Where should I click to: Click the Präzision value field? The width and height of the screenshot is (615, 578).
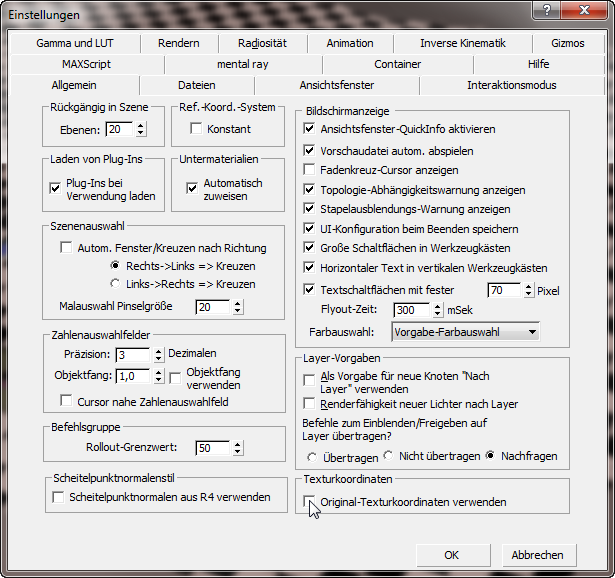[133, 354]
